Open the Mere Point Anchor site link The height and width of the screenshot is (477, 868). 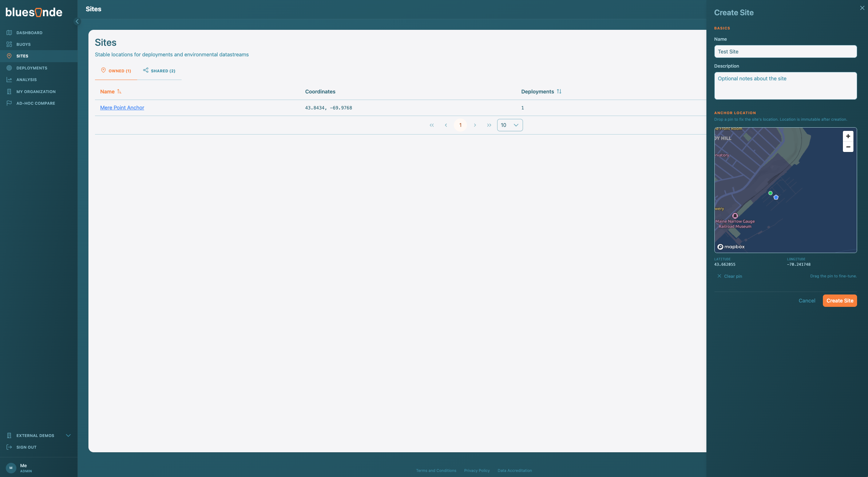click(122, 108)
